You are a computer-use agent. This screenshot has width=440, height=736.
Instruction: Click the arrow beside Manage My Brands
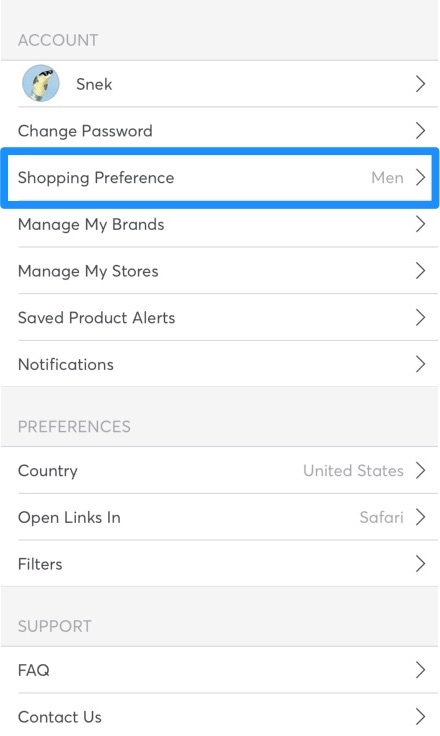[420, 224]
